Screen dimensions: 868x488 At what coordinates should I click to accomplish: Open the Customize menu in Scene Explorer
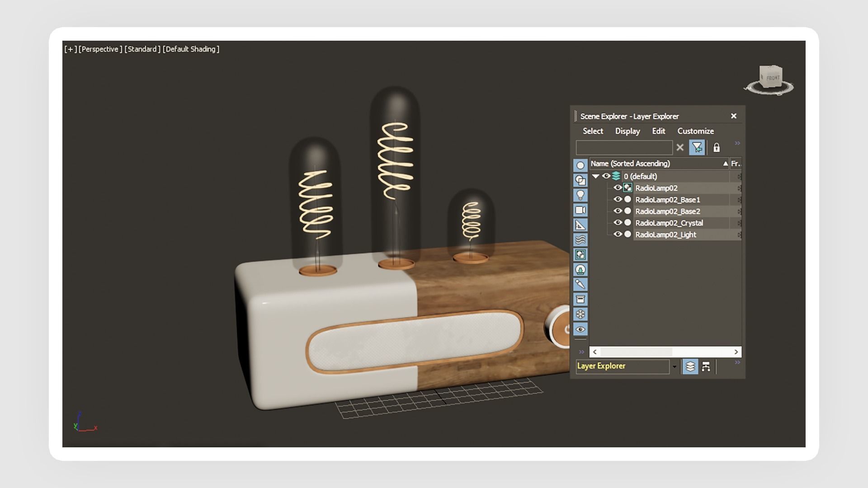click(695, 131)
